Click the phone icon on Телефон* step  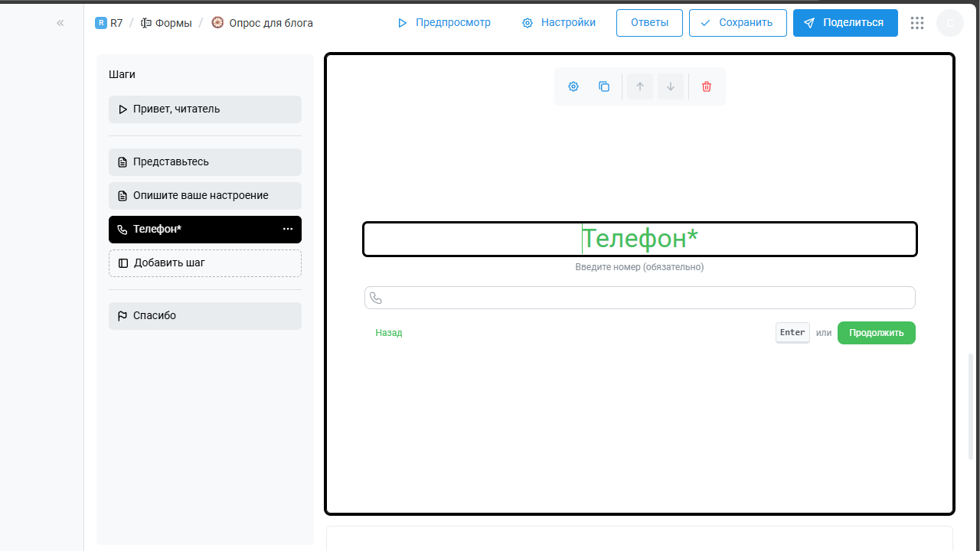(122, 230)
